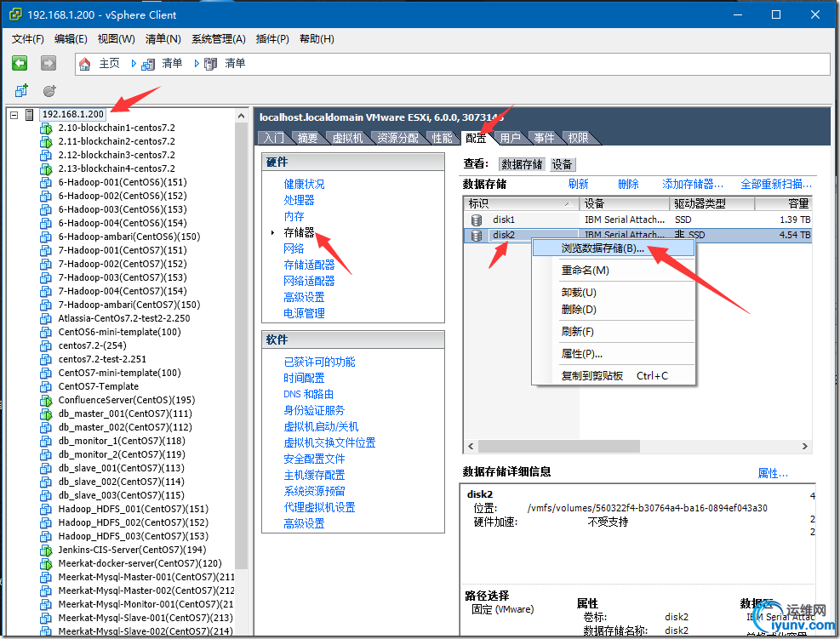Click the VM icon for 2.12-blockchain3-centos7.2
Image resolution: width=840 pixels, height=639 pixels.
46,156
